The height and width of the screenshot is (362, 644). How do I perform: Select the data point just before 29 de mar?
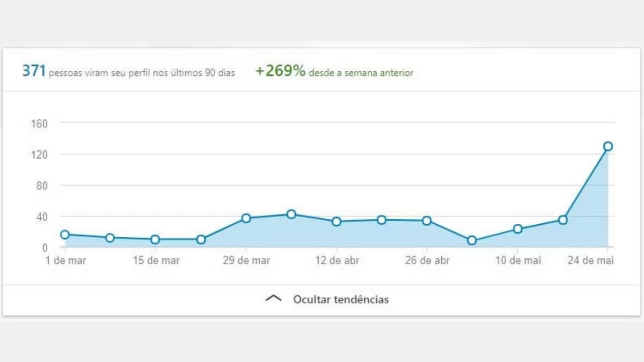tap(201, 239)
